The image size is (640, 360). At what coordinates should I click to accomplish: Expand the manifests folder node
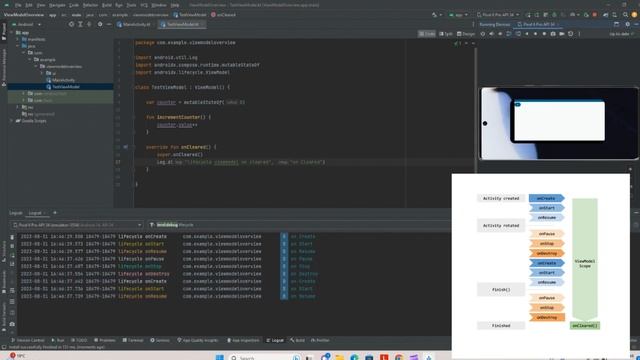[x=18, y=40]
